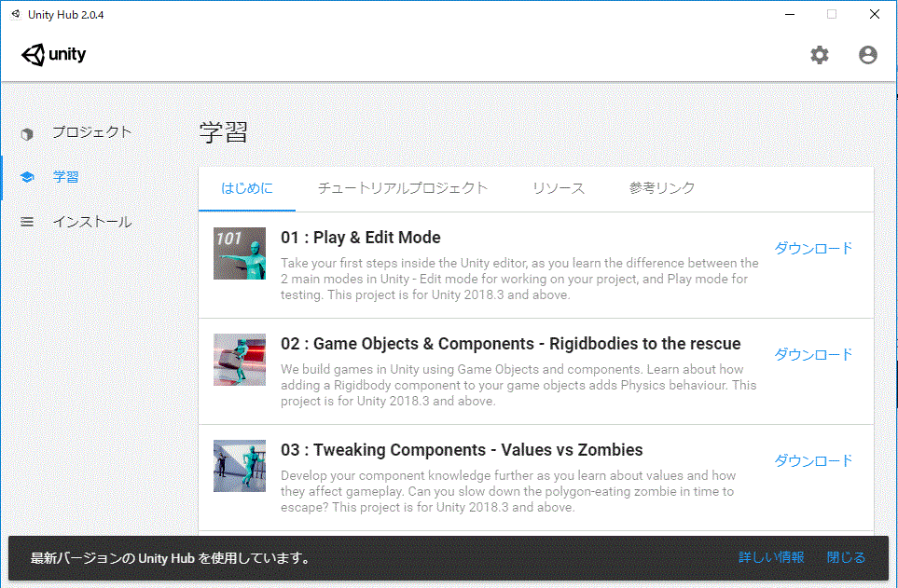The image size is (898, 588).
Task: Click the Values vs Zombies thumbnail
Action: (240, 466)
